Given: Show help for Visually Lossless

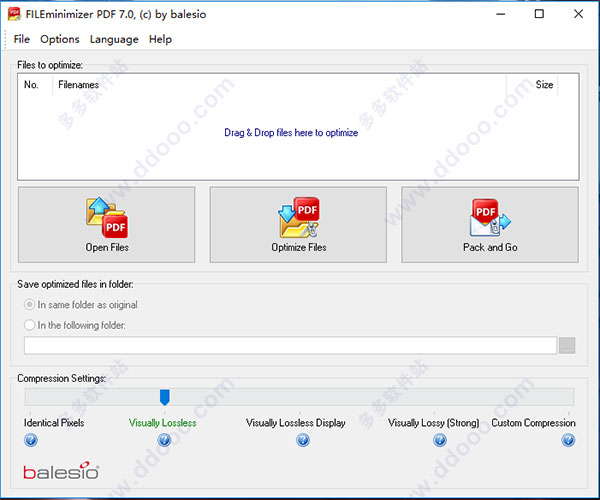Looking at the screenshot, I should [164, 440].
